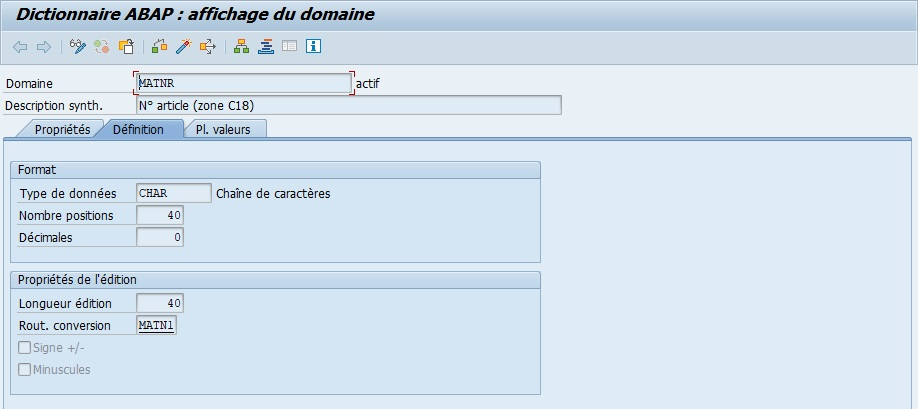Open the Where-Used List icon

(207, 46)
